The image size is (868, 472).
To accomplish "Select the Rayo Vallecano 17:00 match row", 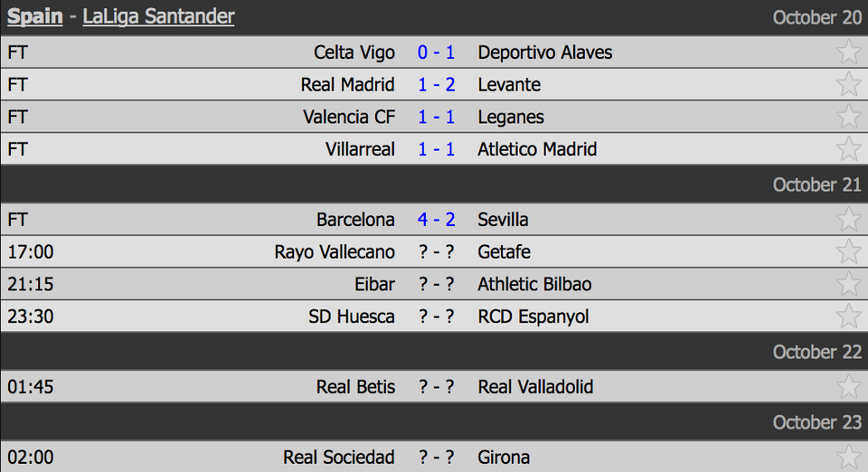I will click(434, 251).
